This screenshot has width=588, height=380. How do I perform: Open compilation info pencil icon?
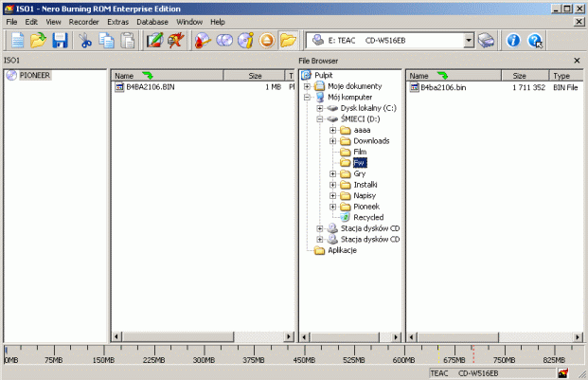[x=155, y=40]
